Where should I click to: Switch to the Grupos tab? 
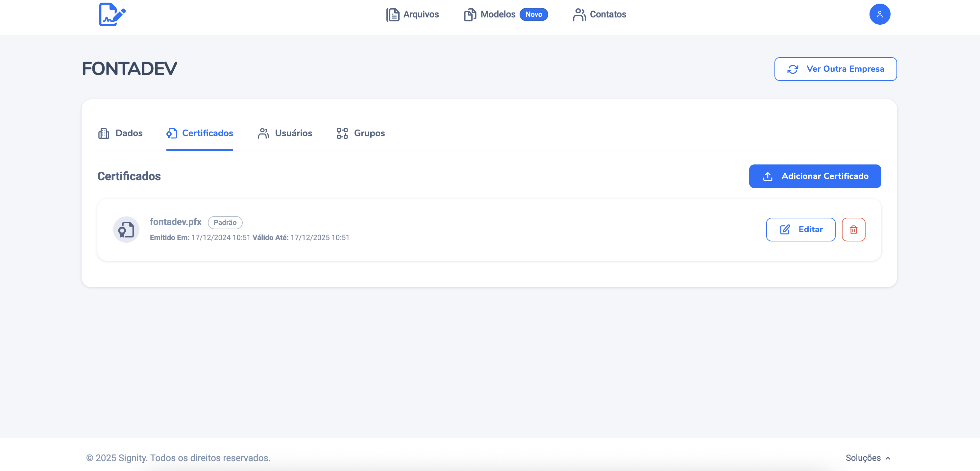tap(361, 133)
